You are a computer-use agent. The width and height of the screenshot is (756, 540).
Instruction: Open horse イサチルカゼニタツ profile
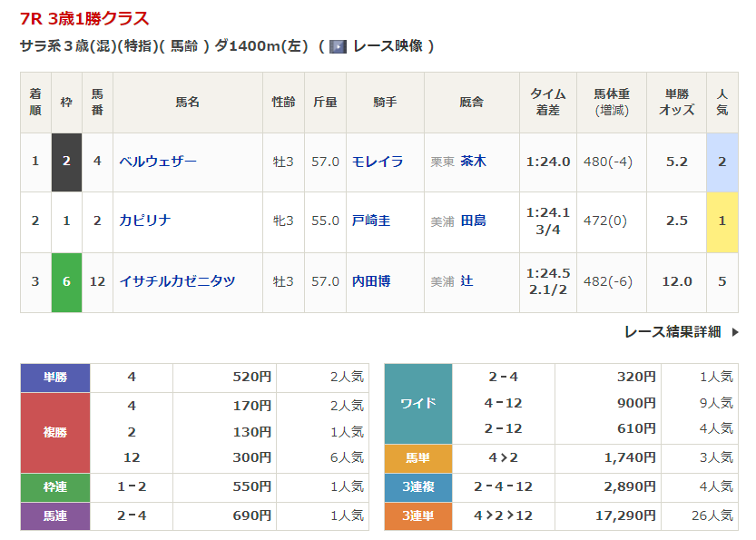pos(177,281)
